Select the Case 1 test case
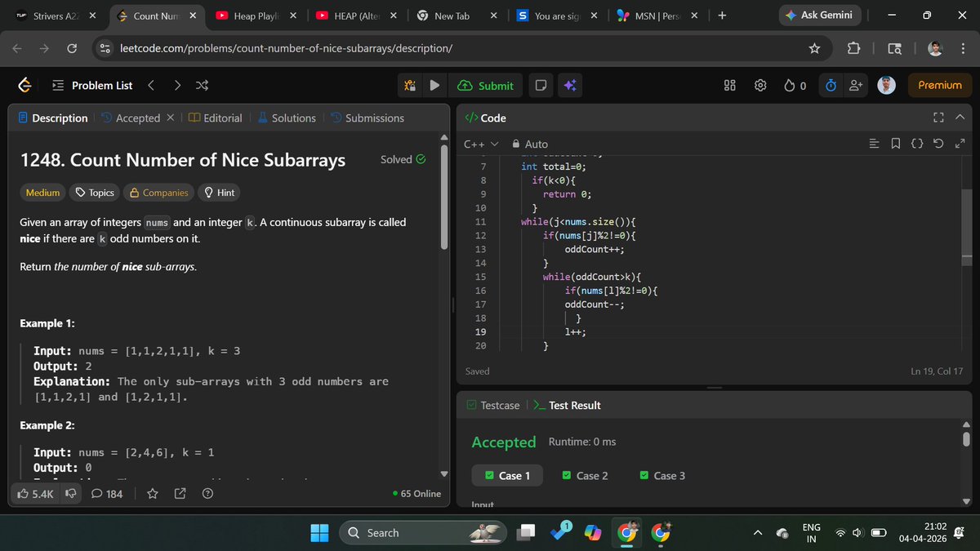Image resolution: width=980 pixels, height=551 pixels. click(x=507, y=476)
